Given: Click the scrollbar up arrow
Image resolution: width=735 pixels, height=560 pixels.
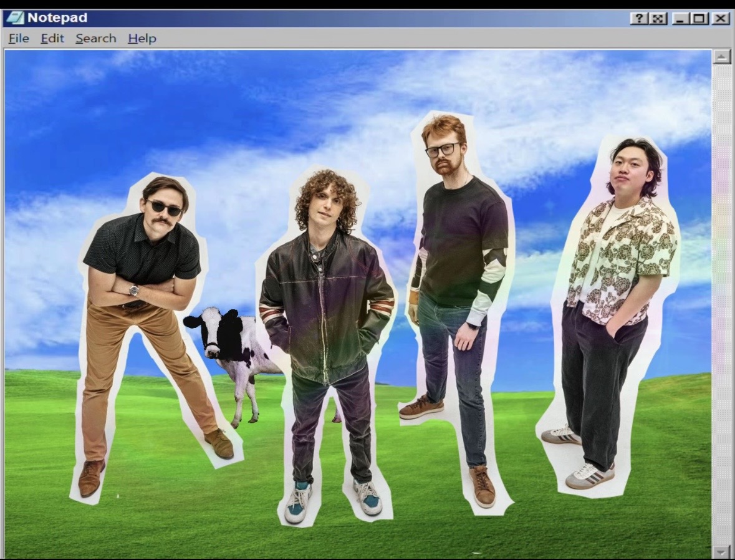Looking at the screenshot, I should click(x=722, y=57).
